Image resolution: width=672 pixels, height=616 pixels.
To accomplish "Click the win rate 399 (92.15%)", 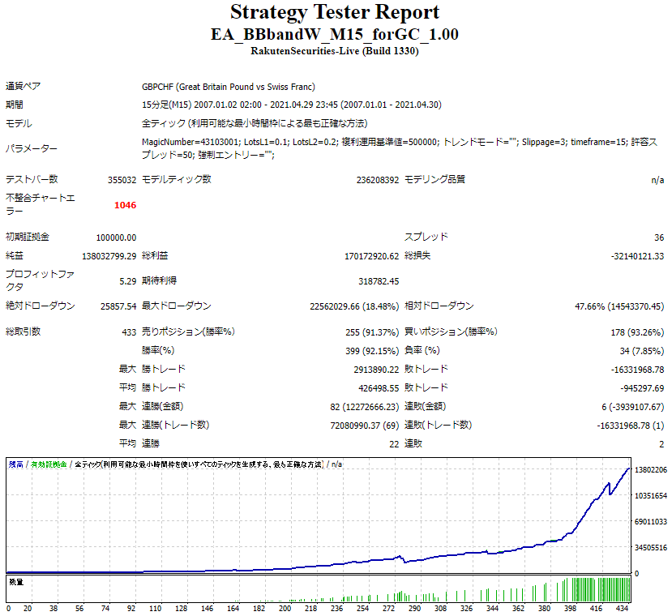I will [372, 351].
